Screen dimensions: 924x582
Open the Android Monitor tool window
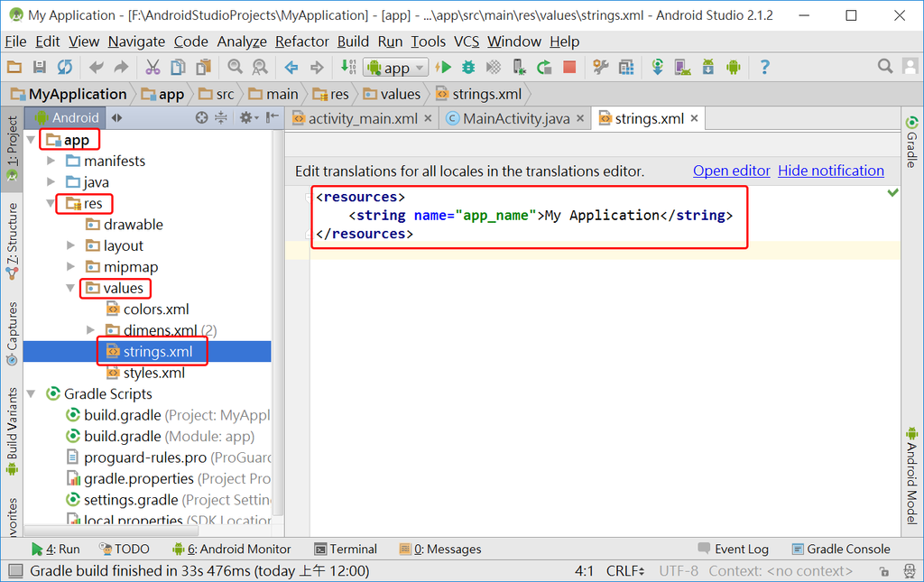click(232, 549)
